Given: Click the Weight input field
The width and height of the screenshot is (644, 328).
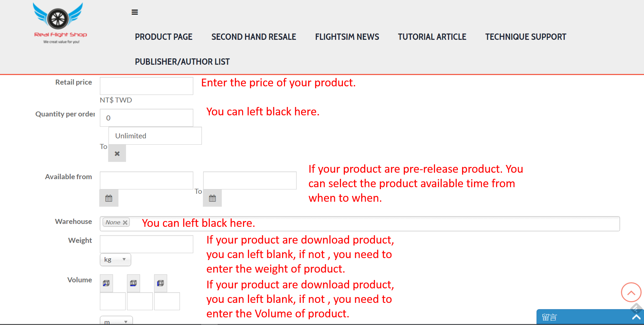Looking at the screenshot, I should pos(147,244).
